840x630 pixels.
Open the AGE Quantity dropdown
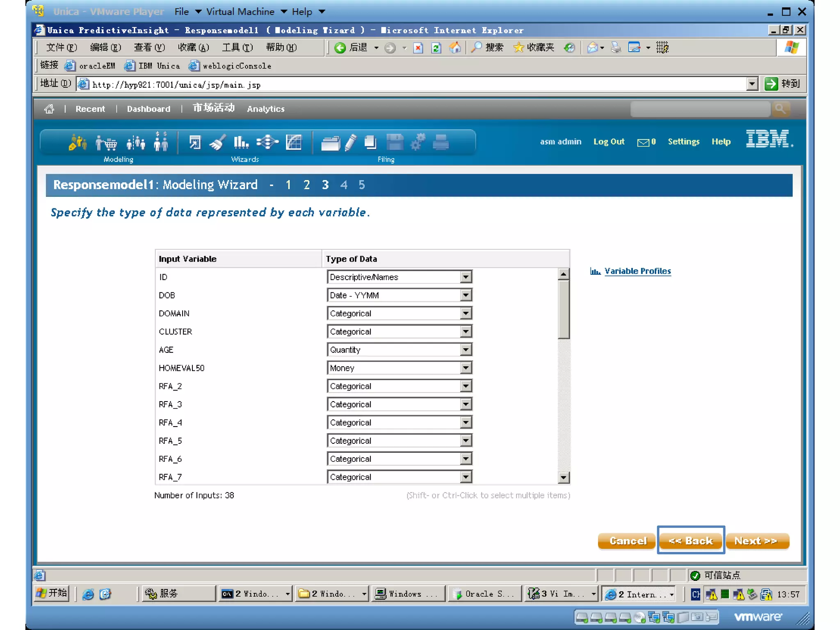tap(466, 350)
